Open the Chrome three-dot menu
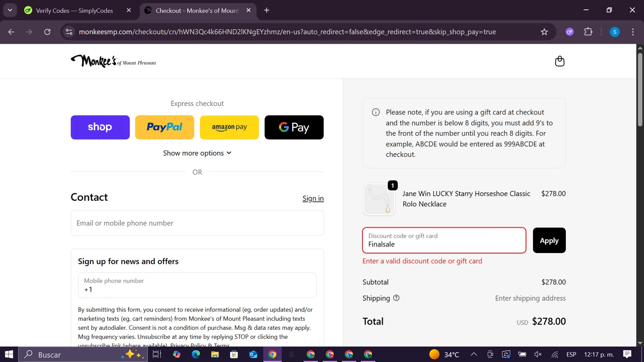The image size is (644, 362). 633,32
